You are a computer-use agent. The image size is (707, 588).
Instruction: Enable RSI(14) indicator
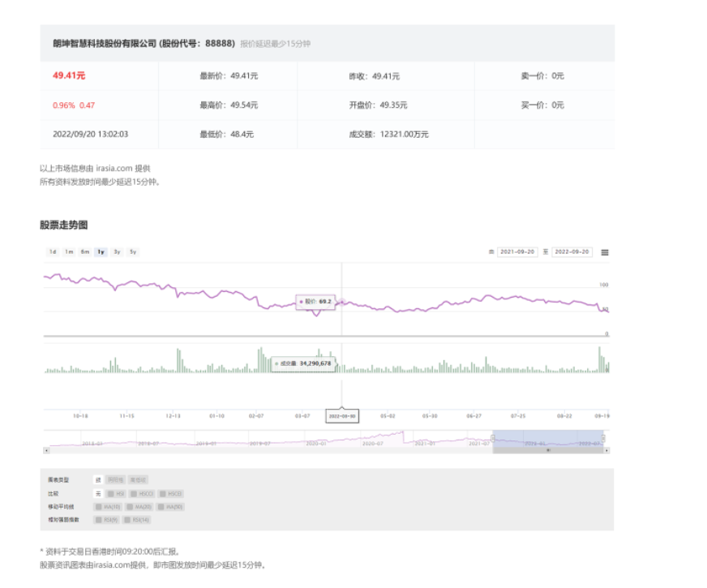136,519
